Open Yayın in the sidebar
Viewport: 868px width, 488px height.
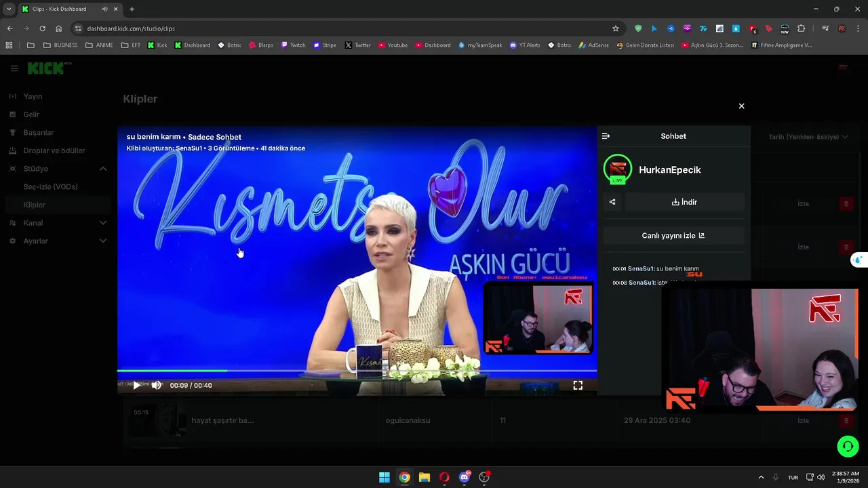coord(33,96)
